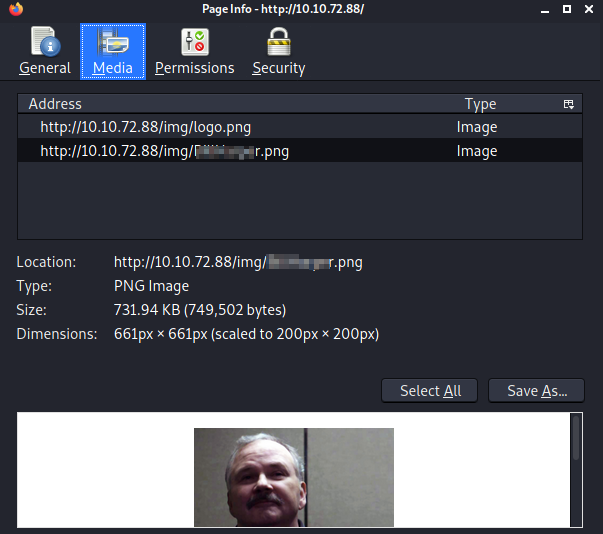The height and width of the screenshot is (534, 603).
Task: Click the preview image of the man
Action: (x=293, y=477)
